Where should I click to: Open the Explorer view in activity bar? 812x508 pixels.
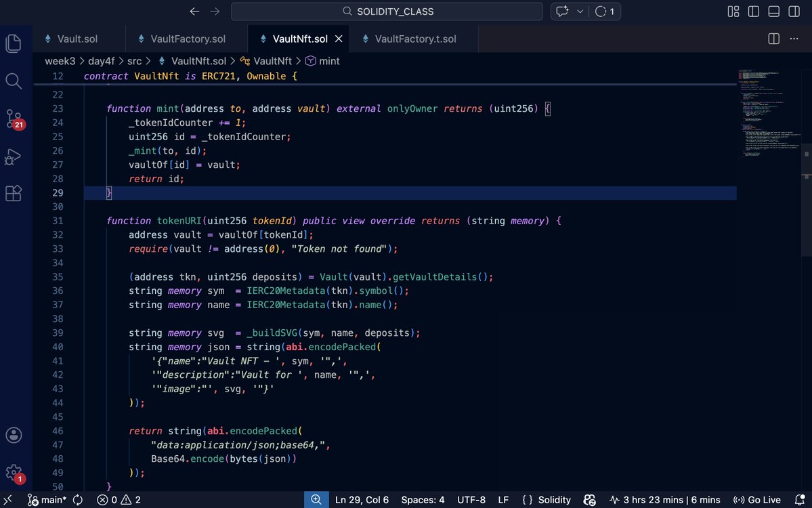point(14,43)
